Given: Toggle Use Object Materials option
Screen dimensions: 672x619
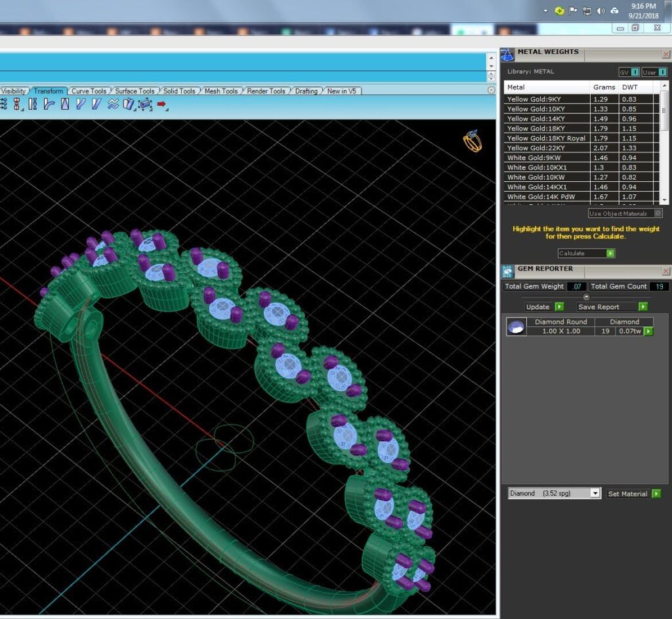Looking at the screenshot, I should tap(625, 213).
